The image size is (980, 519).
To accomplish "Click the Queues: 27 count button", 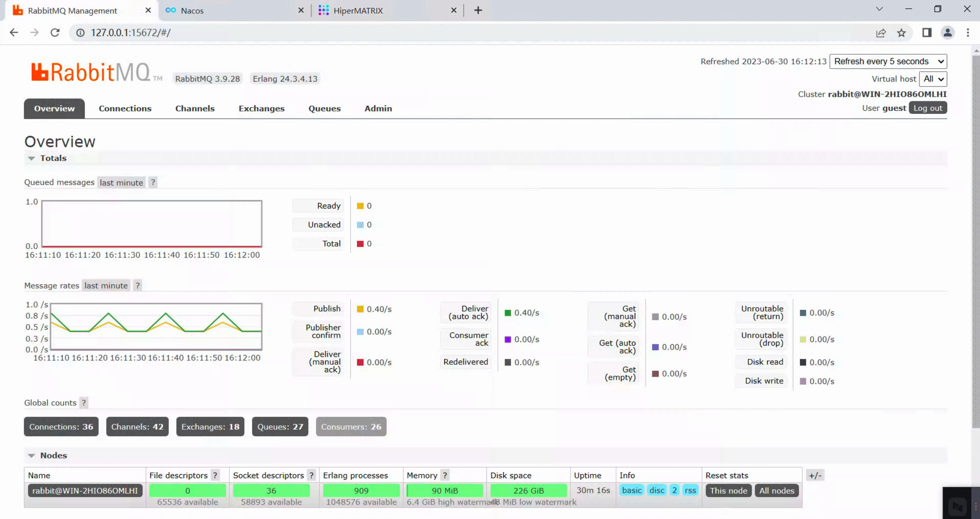I will (280, 426).
